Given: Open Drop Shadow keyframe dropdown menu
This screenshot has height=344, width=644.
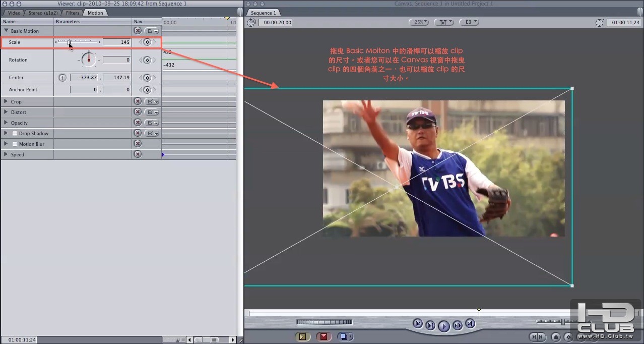Looking at the screenshot, I should [152, 133].
